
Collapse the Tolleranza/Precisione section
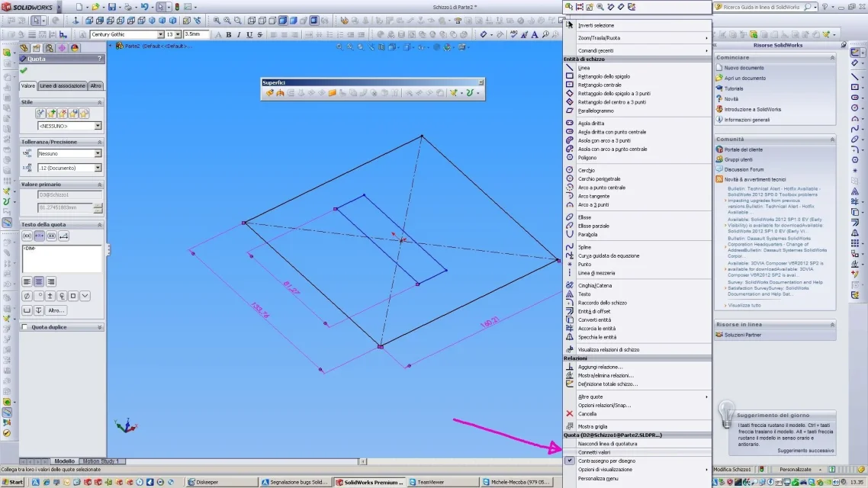100,142
